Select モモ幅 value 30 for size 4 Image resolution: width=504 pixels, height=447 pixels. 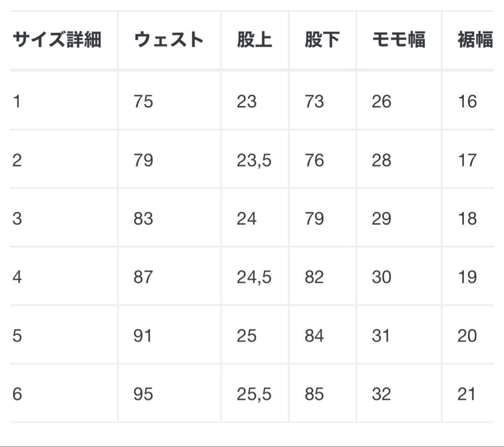tap(381, 277)
